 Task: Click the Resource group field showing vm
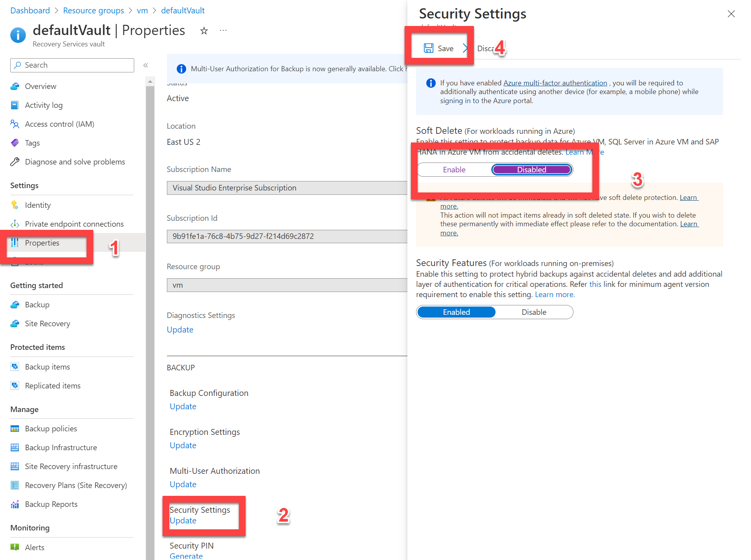[x=287, y=285]
